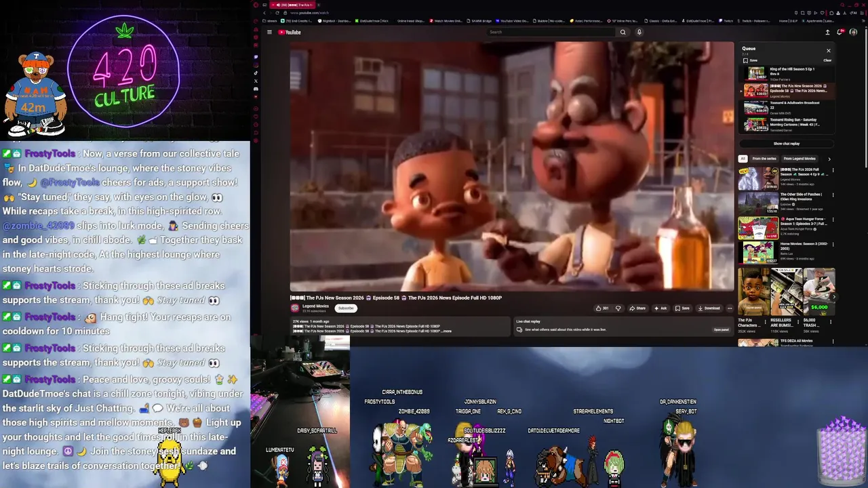Click the video player frame
This screenshot has height=488, width=868.
512,167
